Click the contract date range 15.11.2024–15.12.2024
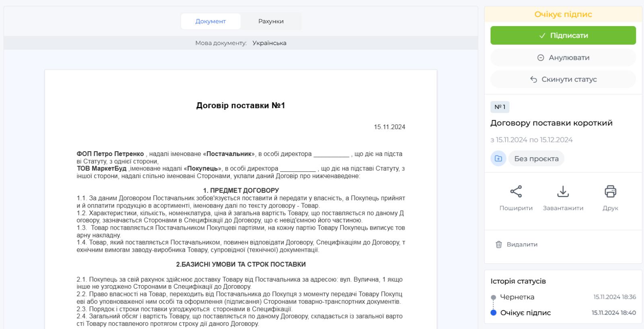The image size is (644, 329). pos(531,140)
